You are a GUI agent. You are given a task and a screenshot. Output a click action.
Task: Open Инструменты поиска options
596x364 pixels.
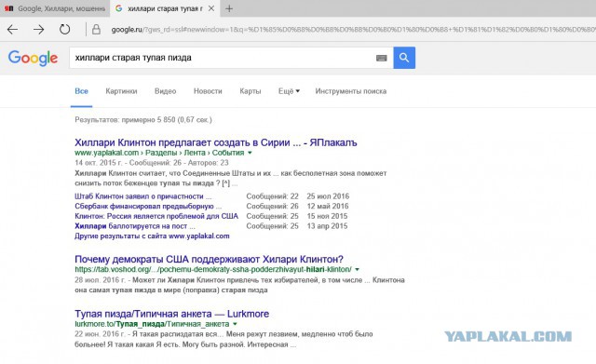point(351,91)
